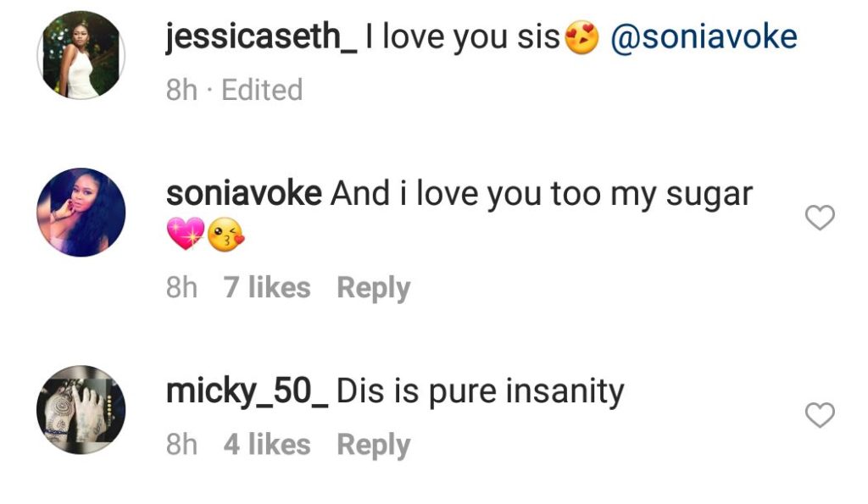The image size is (868, 504).
Task: Go to the jessicaseth_ username profile
Action: (262, 37)
